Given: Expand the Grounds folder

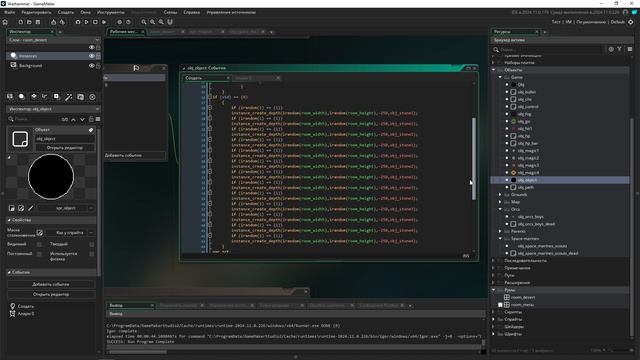Looking at the screenshot, I should pos(500,195).
